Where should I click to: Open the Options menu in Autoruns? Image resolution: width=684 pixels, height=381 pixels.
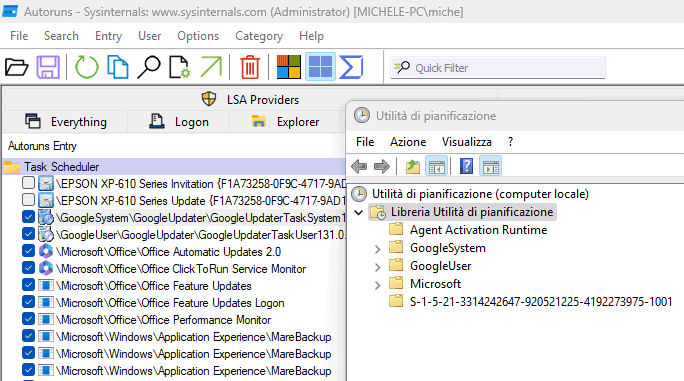pos(198,36)
